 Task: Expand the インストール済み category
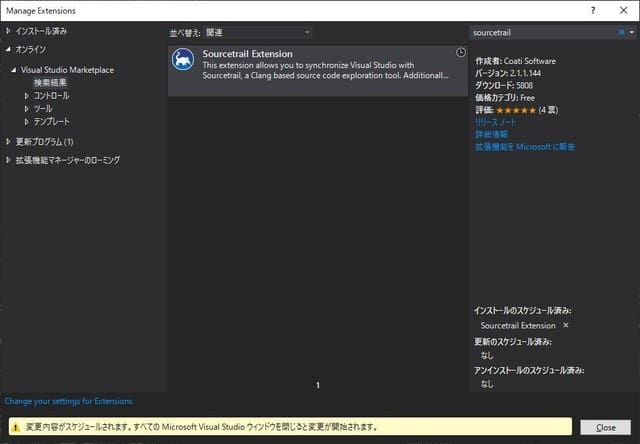point(9,31)
